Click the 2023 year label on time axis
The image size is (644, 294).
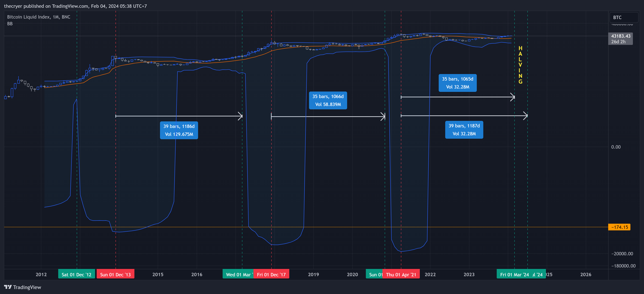[x=469, y=274]
